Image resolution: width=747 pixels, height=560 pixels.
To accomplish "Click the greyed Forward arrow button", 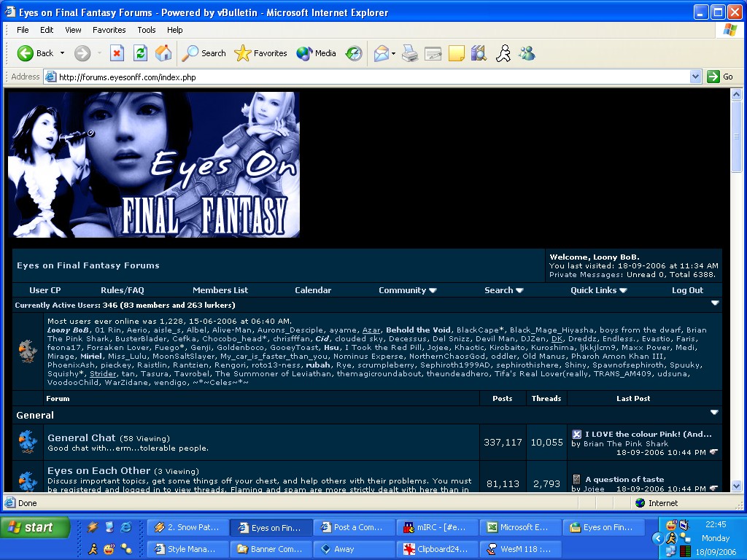I will [x=82, y=53].
